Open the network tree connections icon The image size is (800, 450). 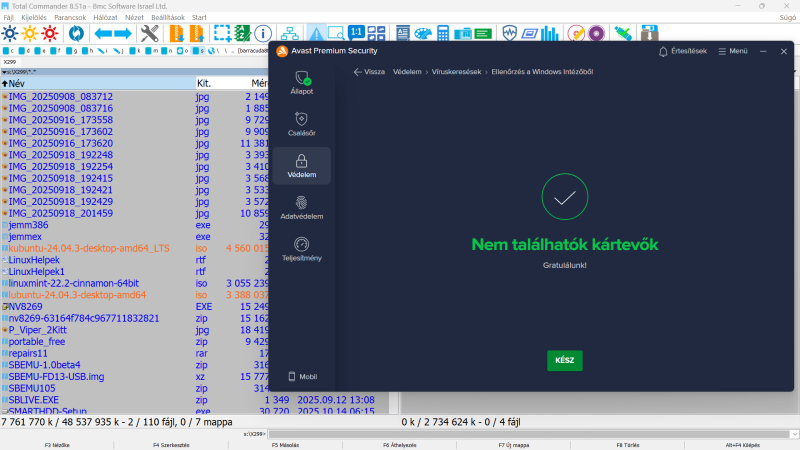[290, 34]
